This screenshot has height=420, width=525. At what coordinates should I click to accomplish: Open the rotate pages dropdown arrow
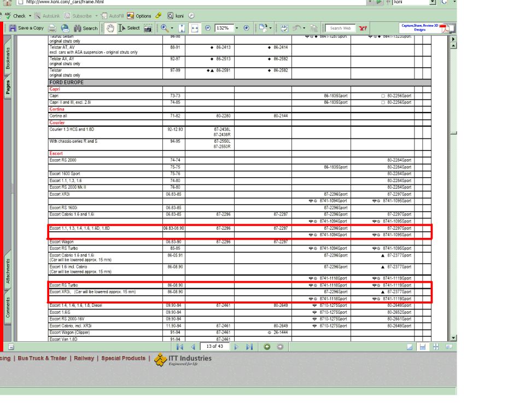pyautogui.click(x=271, y=28)
